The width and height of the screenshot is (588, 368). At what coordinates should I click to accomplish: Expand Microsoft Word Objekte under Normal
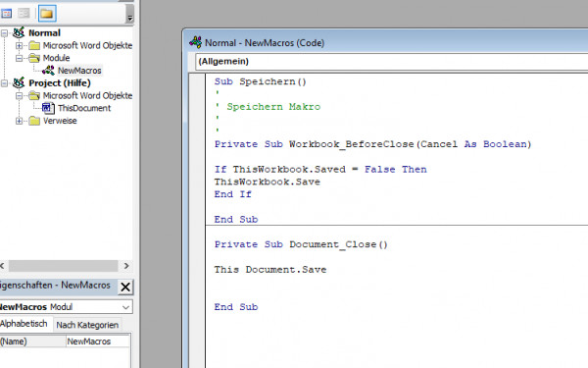tap(19, 45)
